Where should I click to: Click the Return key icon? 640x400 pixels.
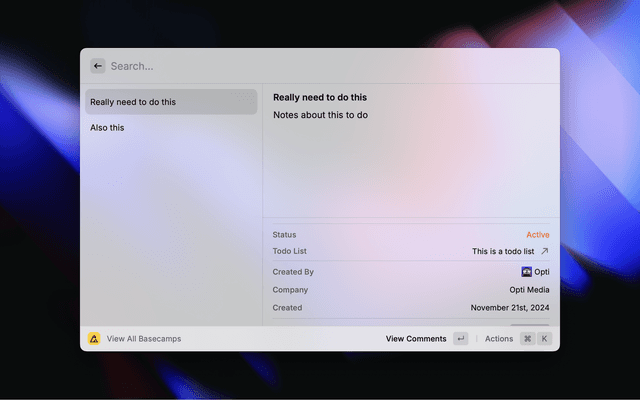[460, 339]
